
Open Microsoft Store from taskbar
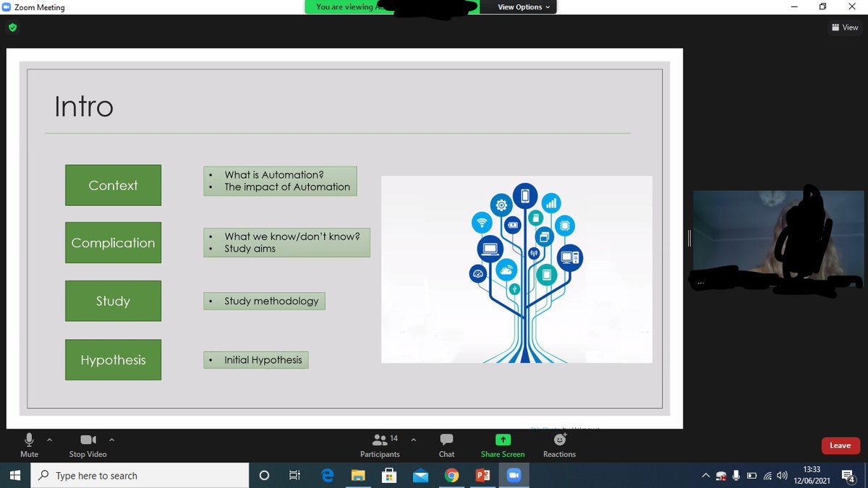pos(389,476)
